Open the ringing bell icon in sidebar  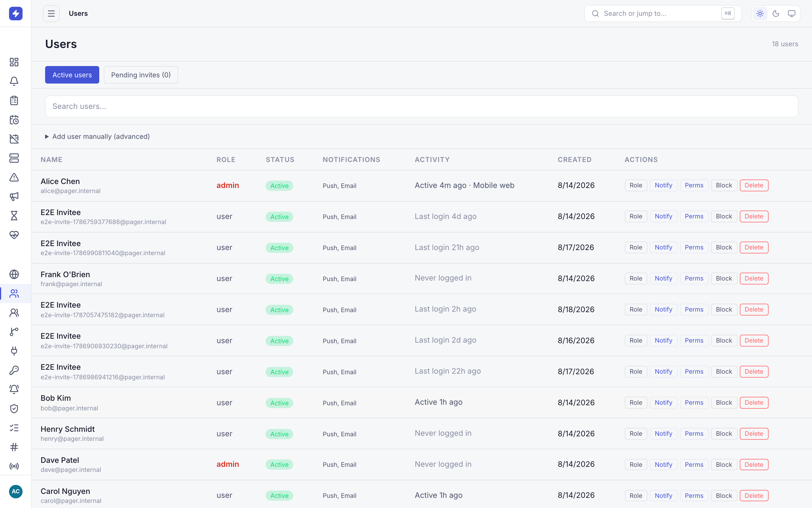point(14,389)
